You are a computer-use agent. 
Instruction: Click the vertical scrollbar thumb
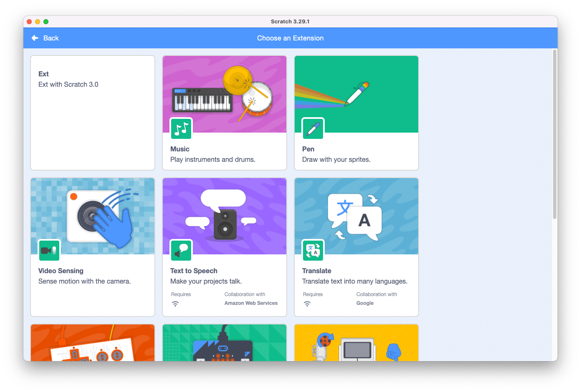555,134
